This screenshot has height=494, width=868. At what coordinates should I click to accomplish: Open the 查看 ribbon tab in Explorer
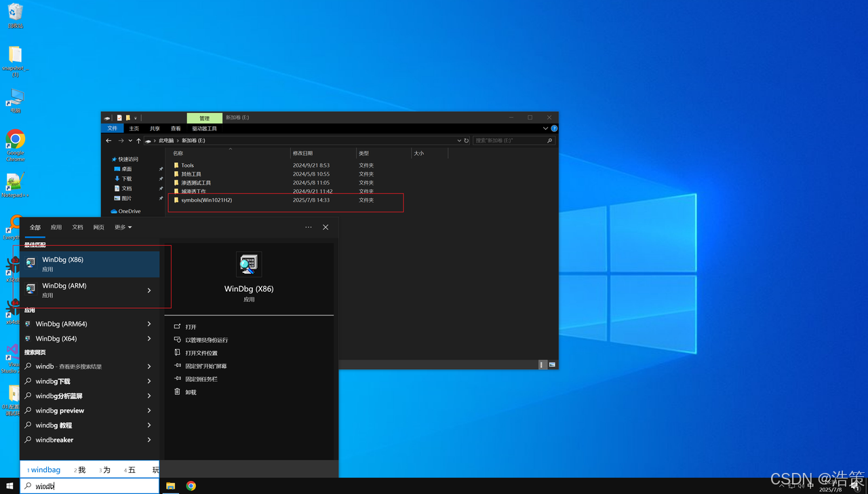[x=176, y=128]
